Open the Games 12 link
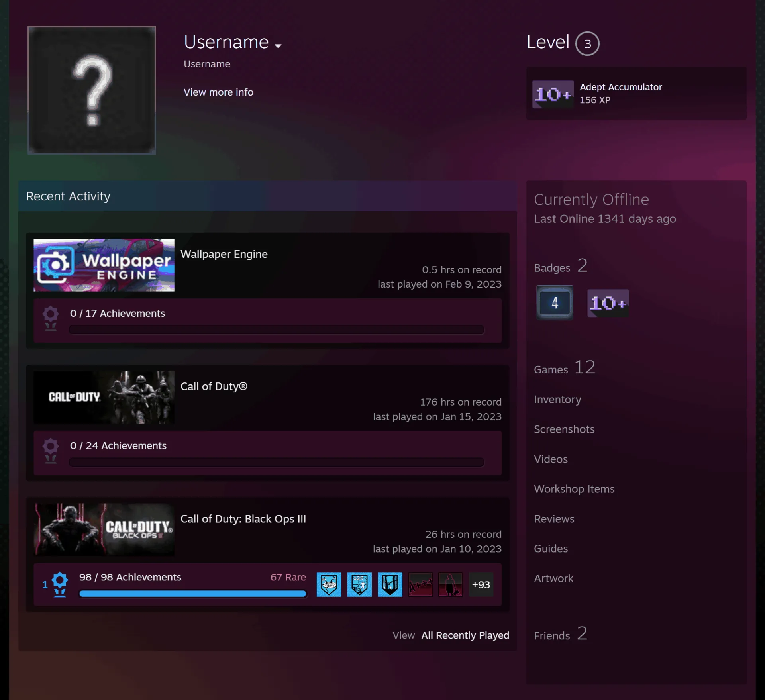 coord(565,368)
